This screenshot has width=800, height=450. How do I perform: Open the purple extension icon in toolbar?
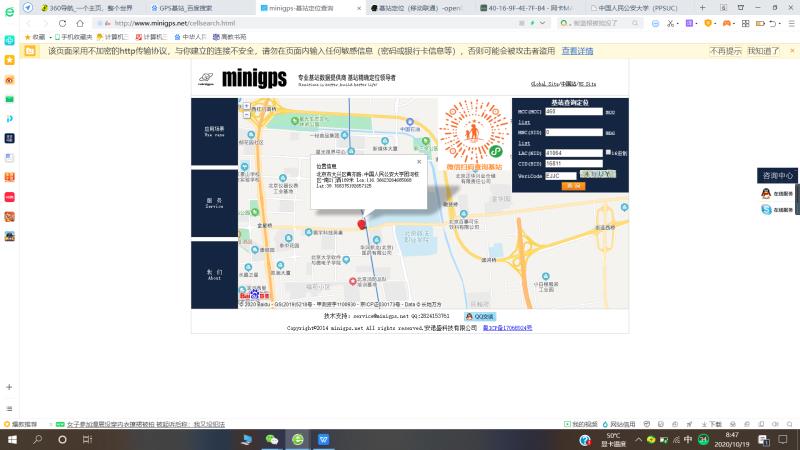click(689, 23)
